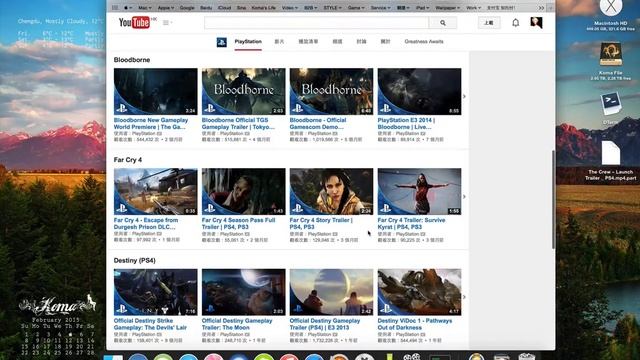Open the Apple bookmarks folder
The width and height of the screenshot is (640, 360).
166,8
